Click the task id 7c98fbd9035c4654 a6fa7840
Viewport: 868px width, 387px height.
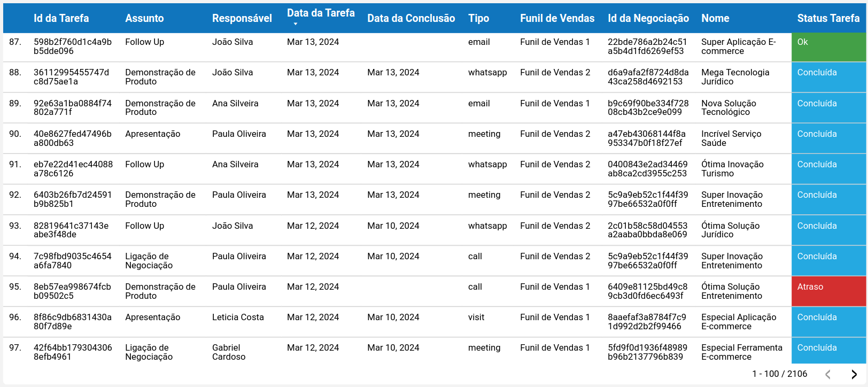pos(73,261)
